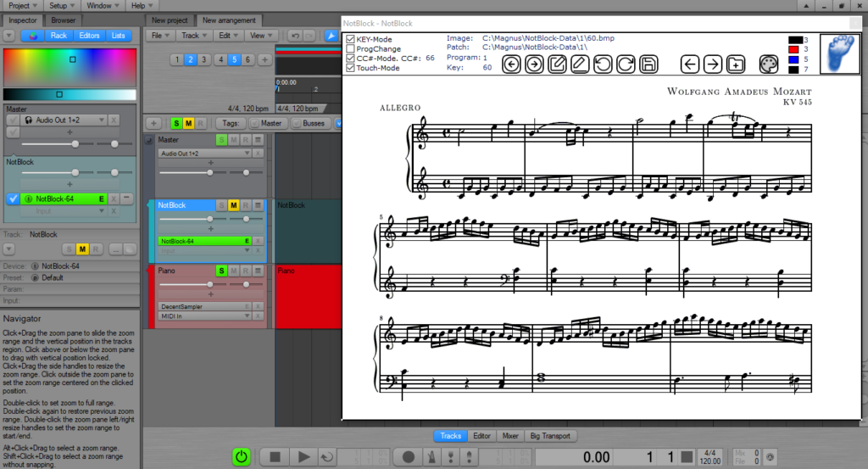Solo the Piano track with S button
Viewport: 868px width, 469px height.
pos(221,271)
